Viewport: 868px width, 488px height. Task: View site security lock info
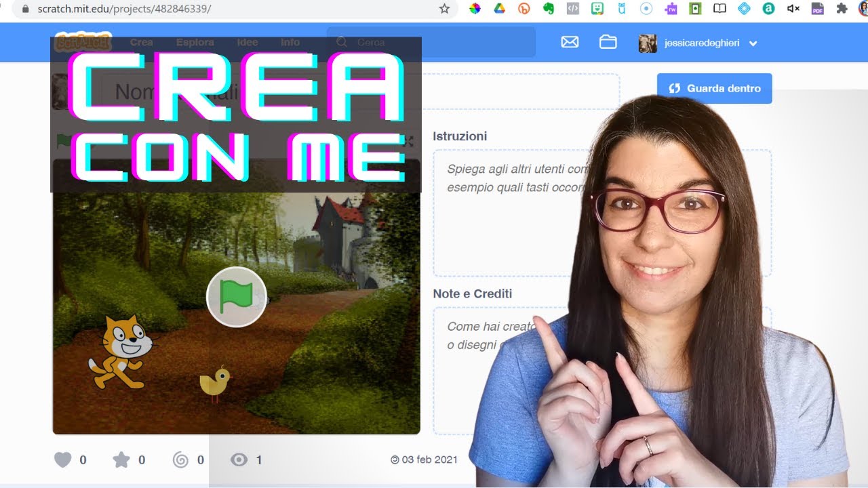26,9
